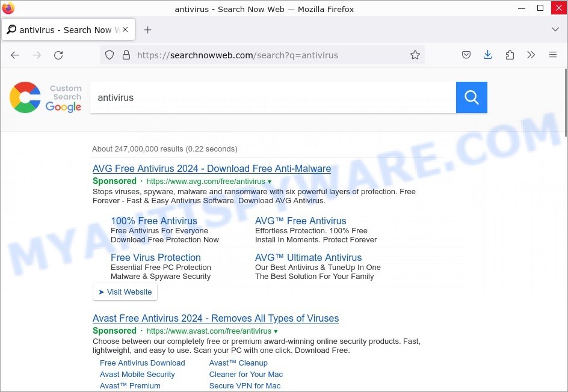Select the antivirus - Search Now Web tab
Viewport: 568px width, 392px height.
[69, 29]
